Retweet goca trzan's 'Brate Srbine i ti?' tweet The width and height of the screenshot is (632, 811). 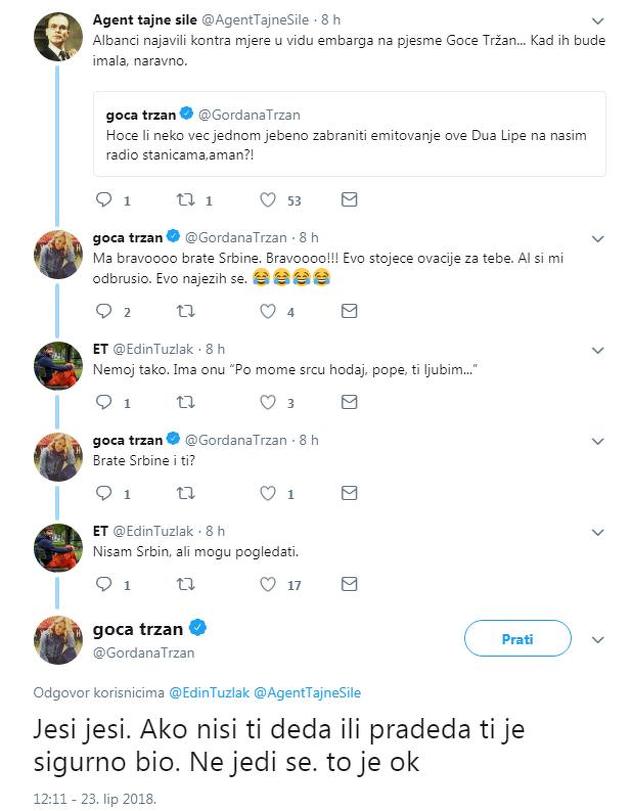[x=184, y=494]
